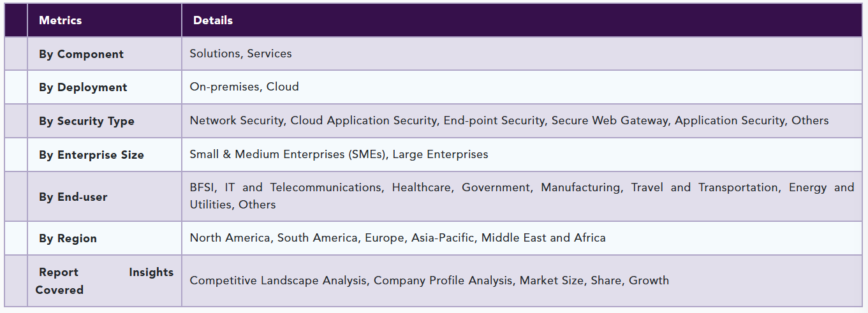Click Middle East and Africa text
Image resolution: width=868 pixels, height=313 pixels.
[x=543, y=238]
